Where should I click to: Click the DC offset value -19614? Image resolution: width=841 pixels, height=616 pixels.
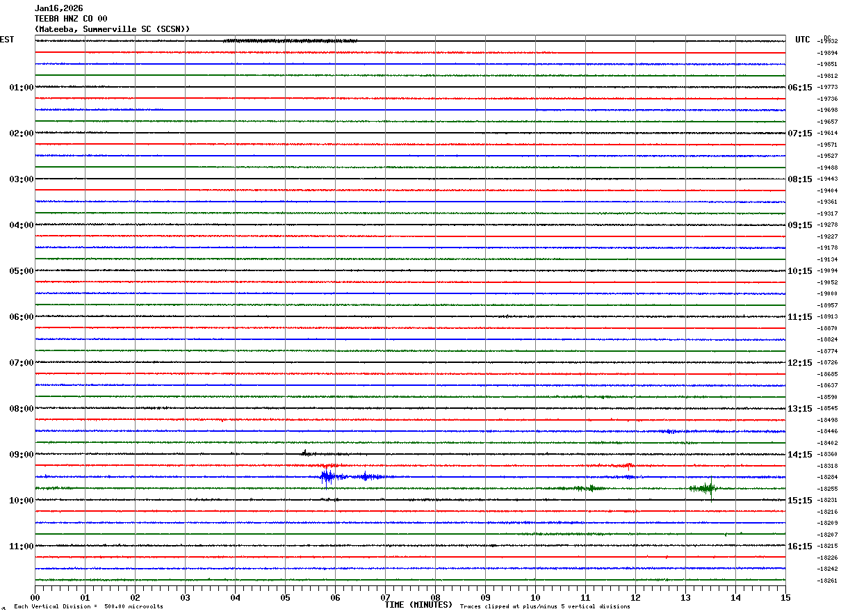coord(828,133)
